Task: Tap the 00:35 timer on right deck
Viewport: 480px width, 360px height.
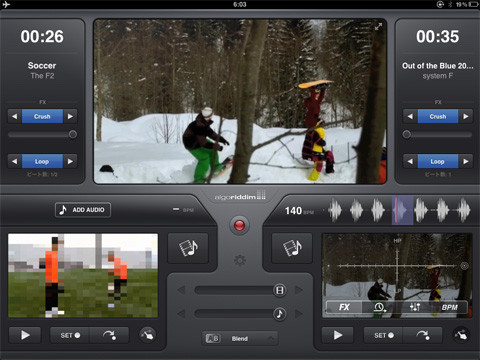Action: pyautogui.click(x=438, y=36)
